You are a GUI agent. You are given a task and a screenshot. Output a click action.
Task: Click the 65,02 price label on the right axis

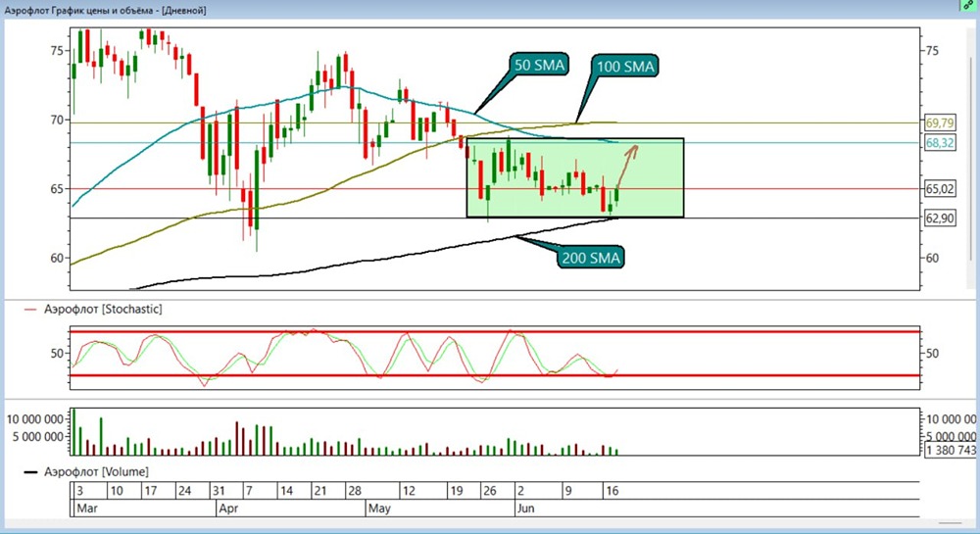[x=940, y=189]
